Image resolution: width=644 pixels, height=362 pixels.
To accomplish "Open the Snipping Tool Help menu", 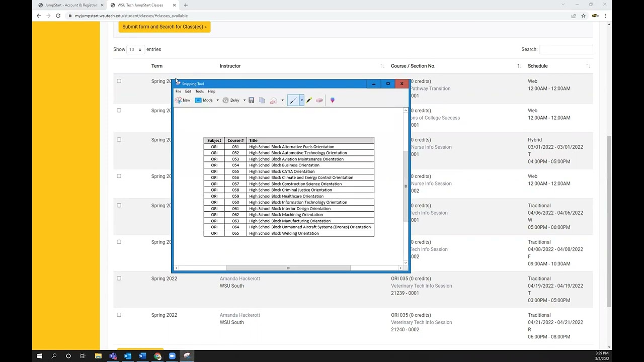I will pyautogui.click(x=212, y=92).
